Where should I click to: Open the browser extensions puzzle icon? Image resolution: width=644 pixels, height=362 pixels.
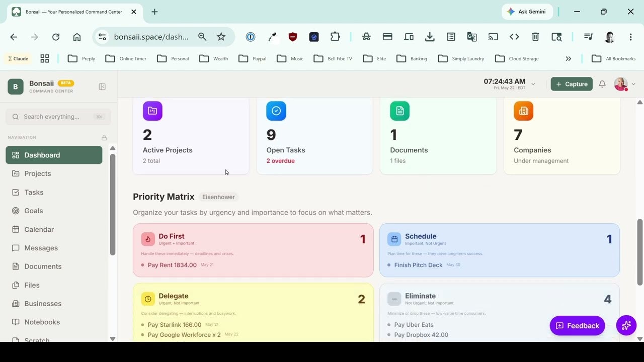(335, 37)
